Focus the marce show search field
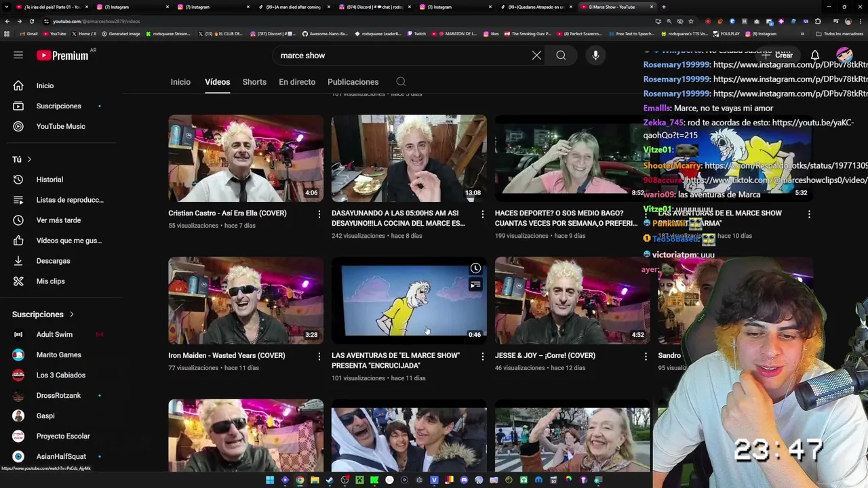Screen dimensions: 868x488 (x=400, y=56)
